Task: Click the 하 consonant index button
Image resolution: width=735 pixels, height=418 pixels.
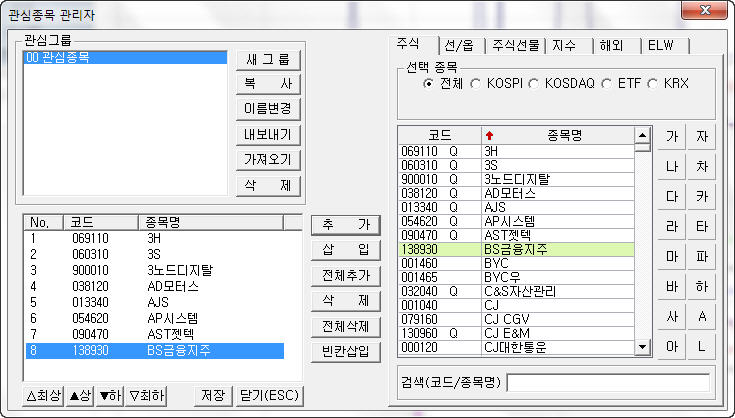Action: click(x=702, y=287)
